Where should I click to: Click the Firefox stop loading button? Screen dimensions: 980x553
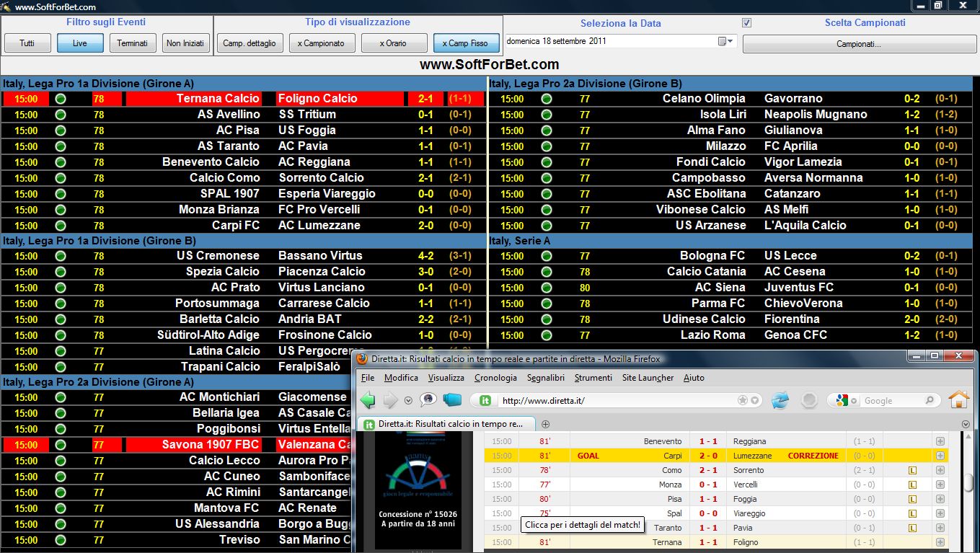click(809, 400)
